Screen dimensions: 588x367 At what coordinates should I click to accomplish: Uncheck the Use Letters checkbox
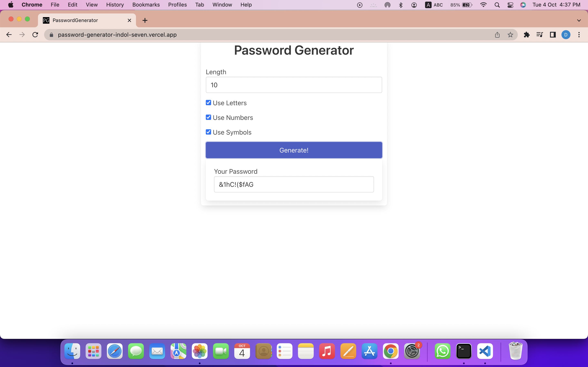point(208,103)
